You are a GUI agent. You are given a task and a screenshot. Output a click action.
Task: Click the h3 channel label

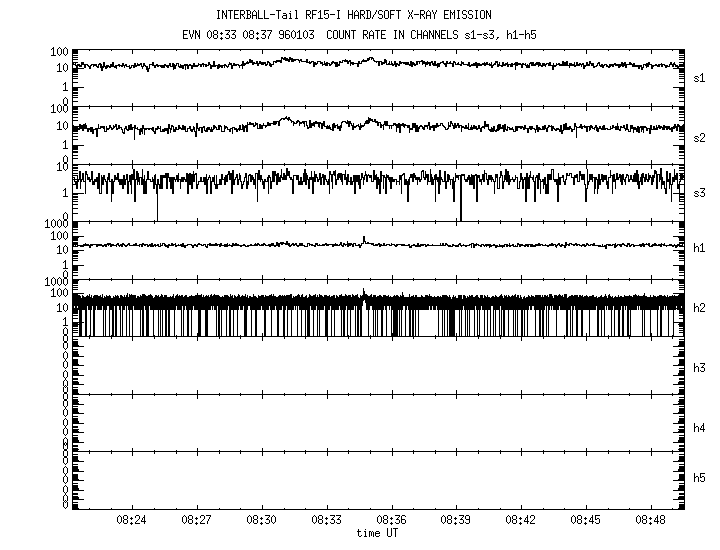[x=700, y=368]
